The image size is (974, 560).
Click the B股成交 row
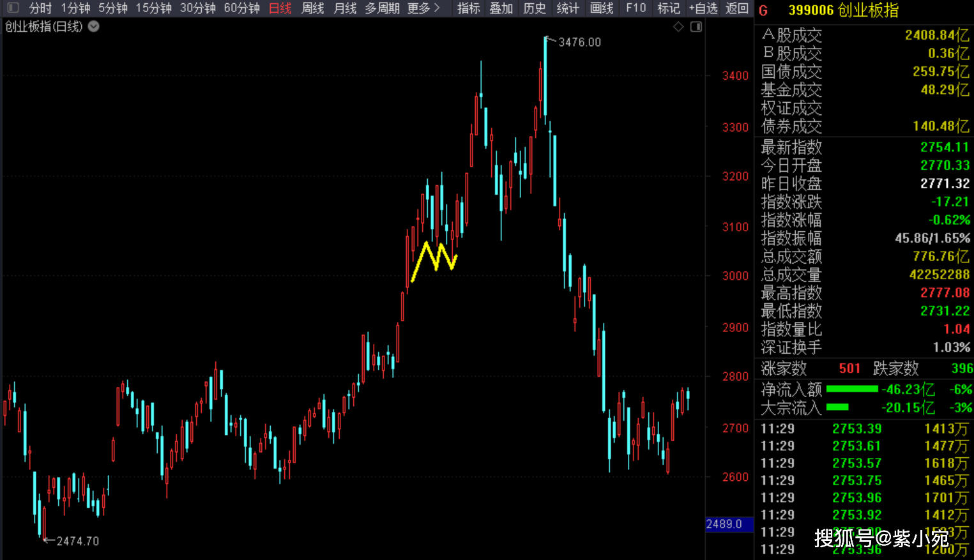pos(865,53)
